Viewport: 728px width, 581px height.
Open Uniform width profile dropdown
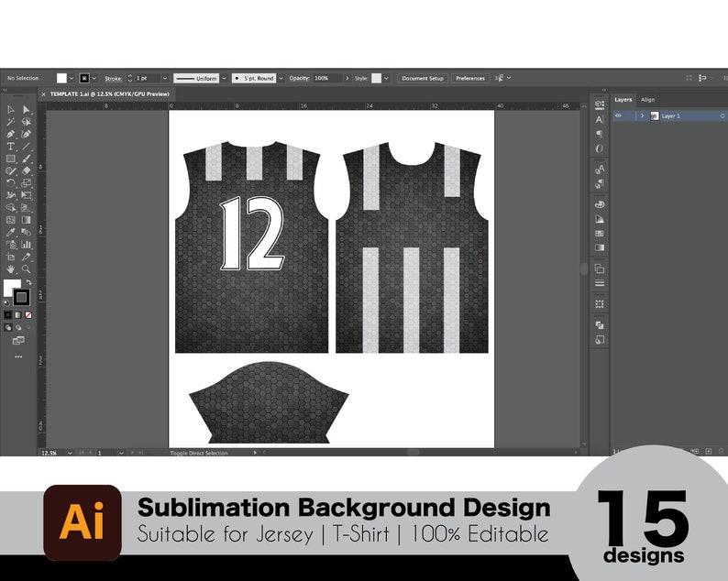point(224,79)
